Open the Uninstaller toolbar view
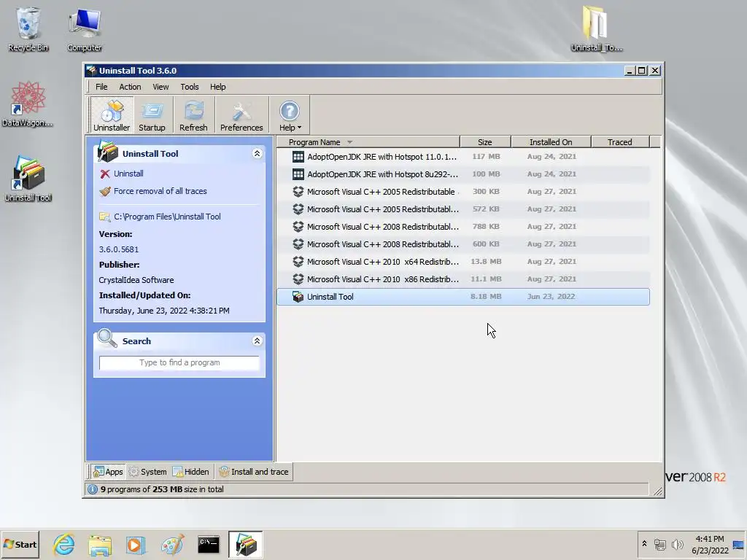The height and width of the screenshot is (560, 747). (x=112, y=114)
